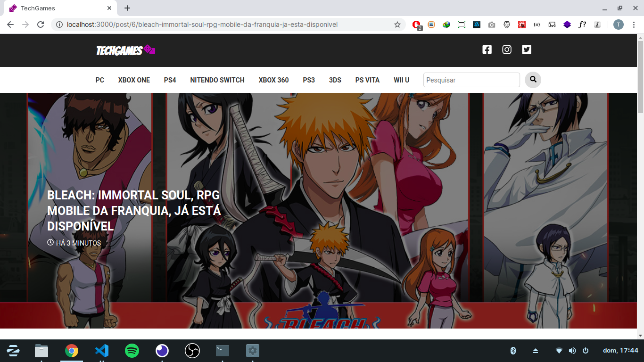The image size is (644, 362).
Task: Open the Chrome profile avatar T
Action: pyautogui.click(x=619, y=25)
